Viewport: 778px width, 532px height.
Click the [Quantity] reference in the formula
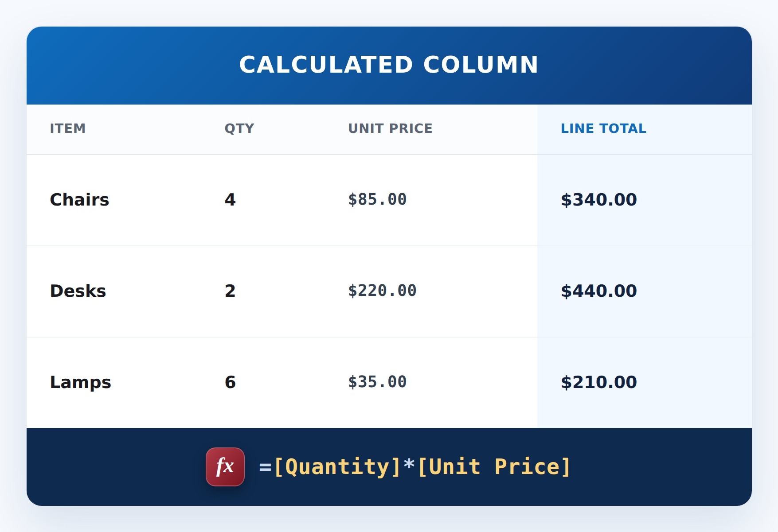coord(338,467)
